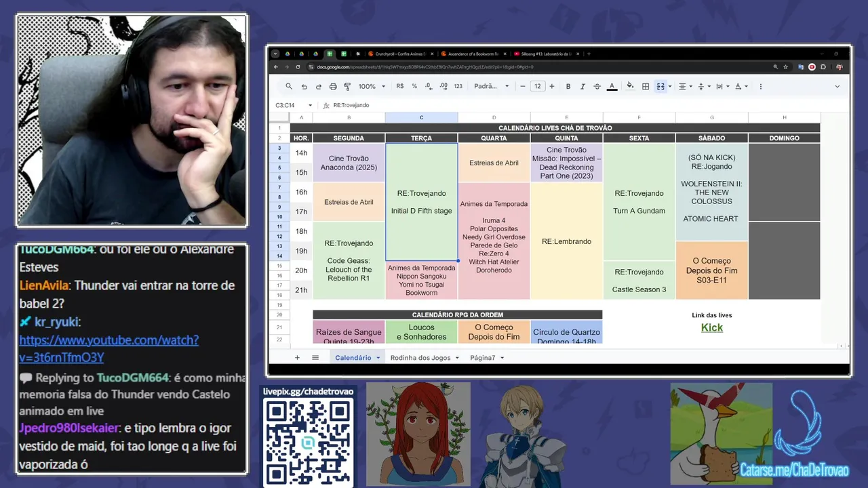Select the Raízes de Sangue cell
The height and width of the screenshot is (488, 868).
[x=349, y=332]
